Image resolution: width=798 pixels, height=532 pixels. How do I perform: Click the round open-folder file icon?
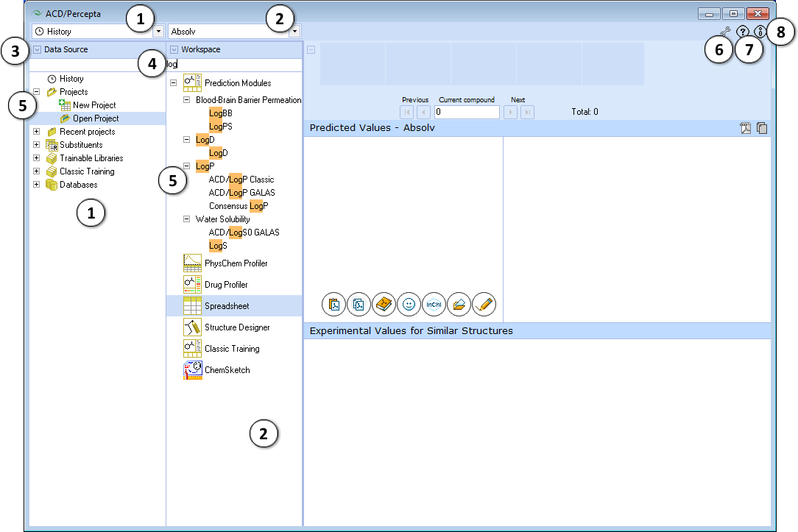[x=459, y=305]
